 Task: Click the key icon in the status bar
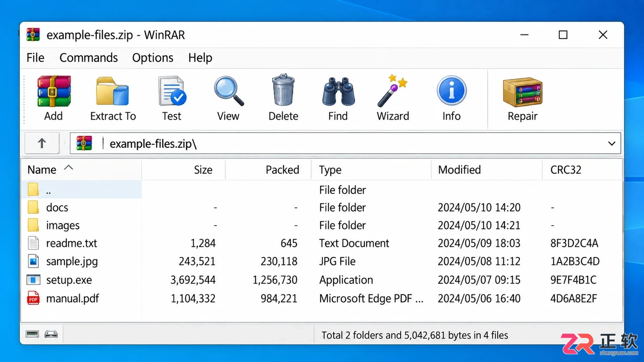51,334
